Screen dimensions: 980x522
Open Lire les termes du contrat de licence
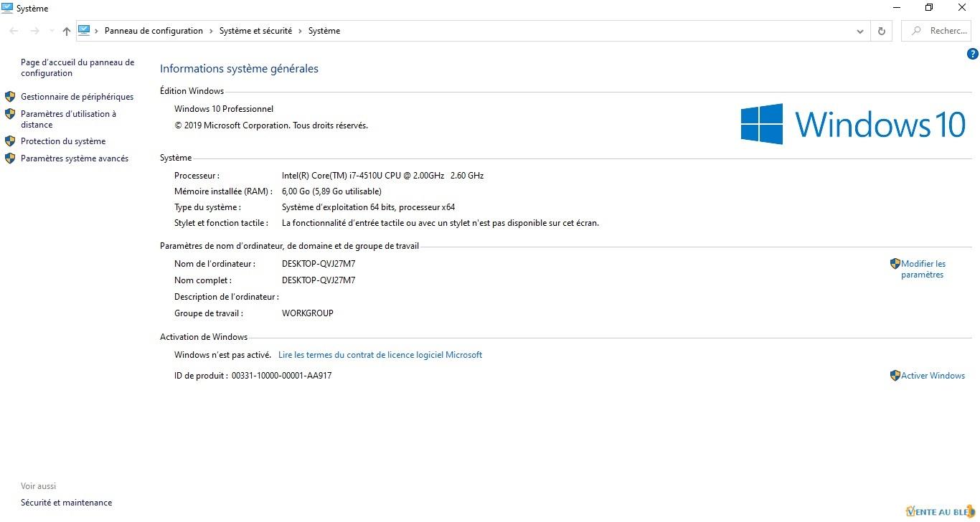[x=380, y=355]
